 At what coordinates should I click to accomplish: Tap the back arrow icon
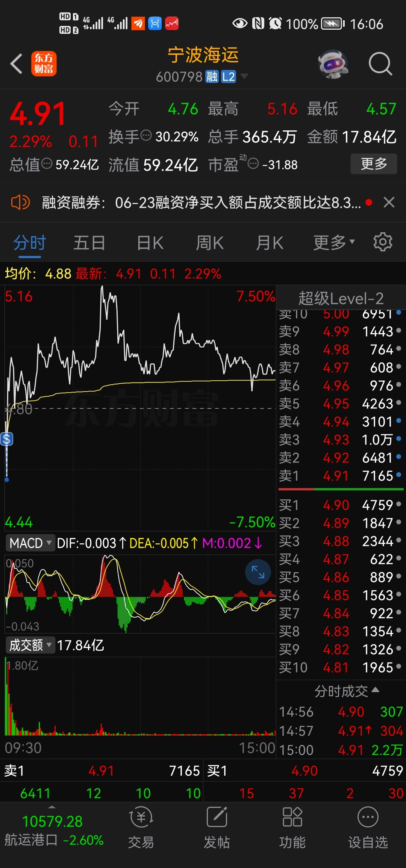[16, 64]
